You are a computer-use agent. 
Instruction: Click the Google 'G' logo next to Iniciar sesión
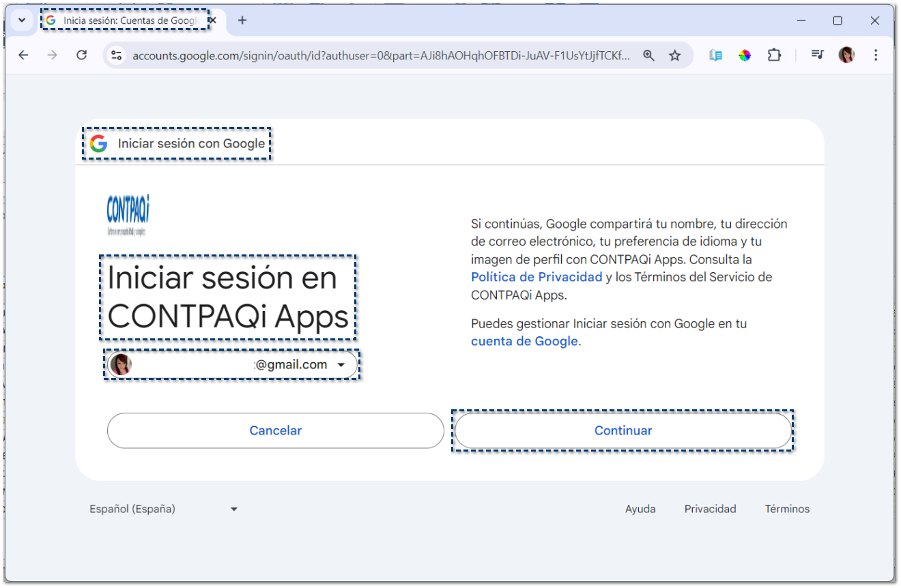(x=98, y=143)
